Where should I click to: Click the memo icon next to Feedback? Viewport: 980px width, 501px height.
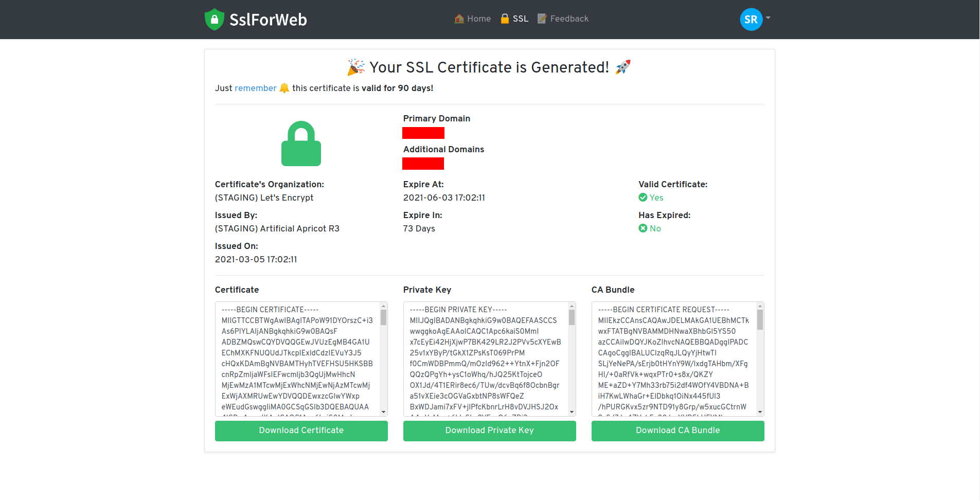(x=541, y=19)
